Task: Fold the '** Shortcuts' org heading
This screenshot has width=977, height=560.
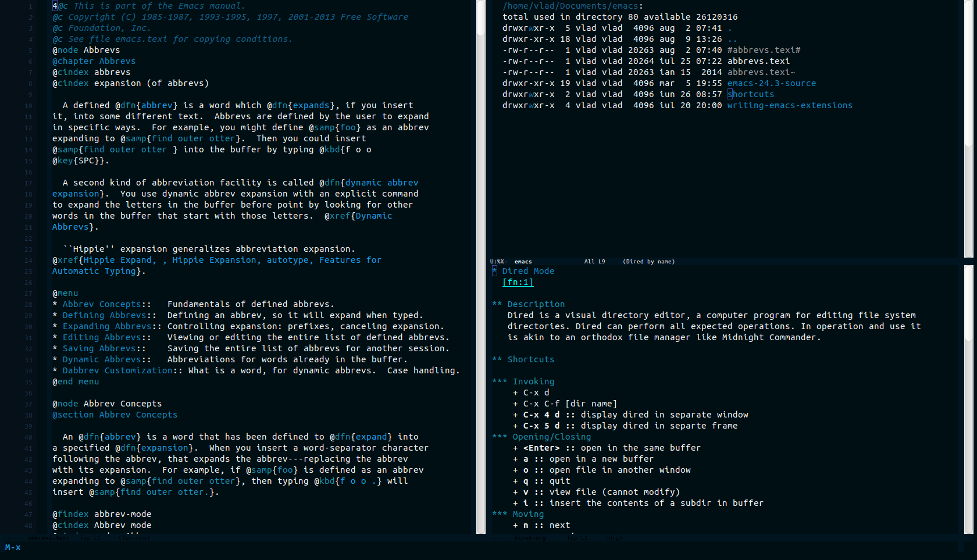Action: click(523, 359)
